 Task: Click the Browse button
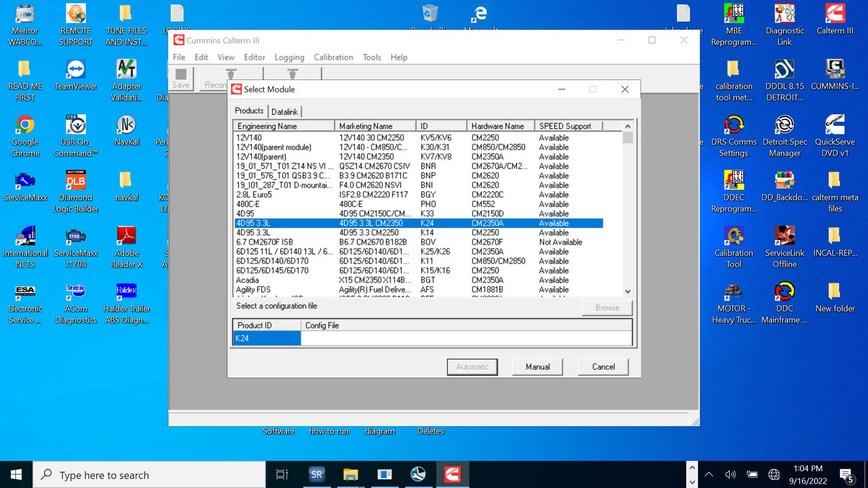tap(607, 308)
